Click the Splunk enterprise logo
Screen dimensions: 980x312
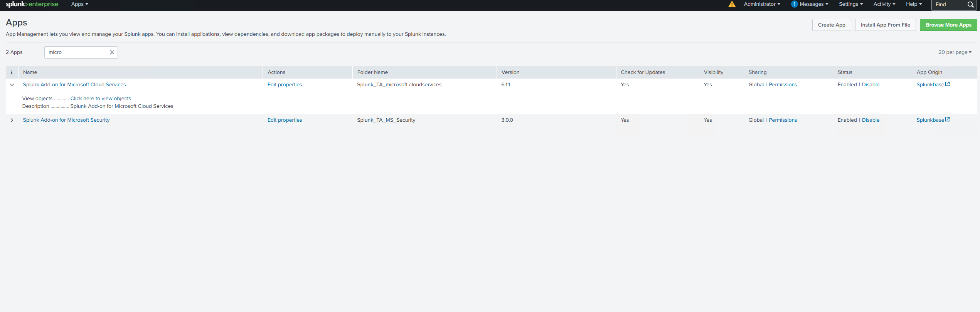click(x=32, y=4)
